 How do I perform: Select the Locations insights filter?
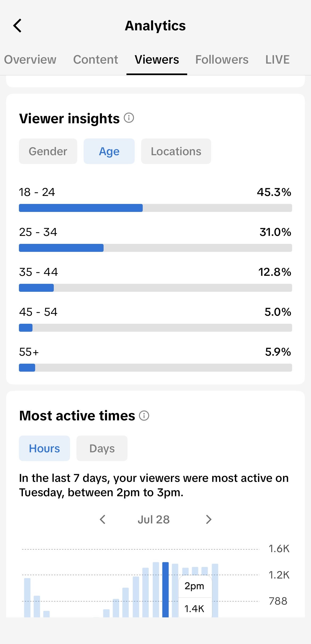[x=176, y=151]
